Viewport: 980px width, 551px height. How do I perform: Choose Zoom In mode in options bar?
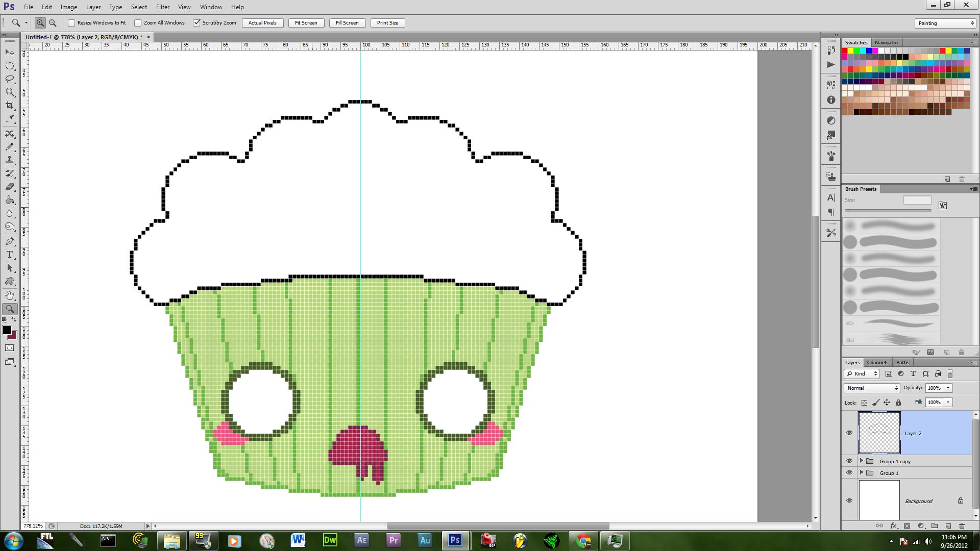tap(40, 23)
